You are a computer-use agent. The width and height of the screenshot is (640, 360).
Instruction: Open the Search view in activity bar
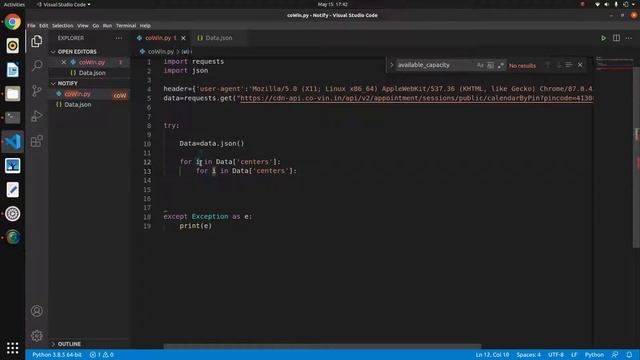point(37,65)
